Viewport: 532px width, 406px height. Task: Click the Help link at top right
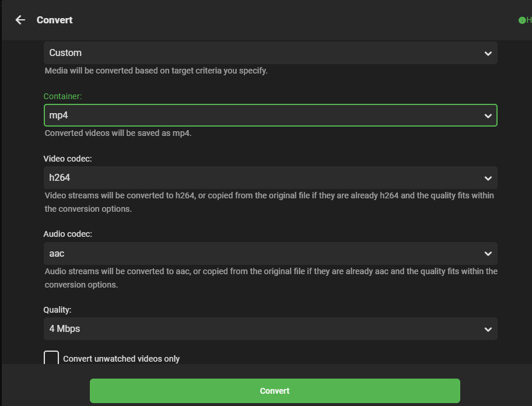(528, 20)
